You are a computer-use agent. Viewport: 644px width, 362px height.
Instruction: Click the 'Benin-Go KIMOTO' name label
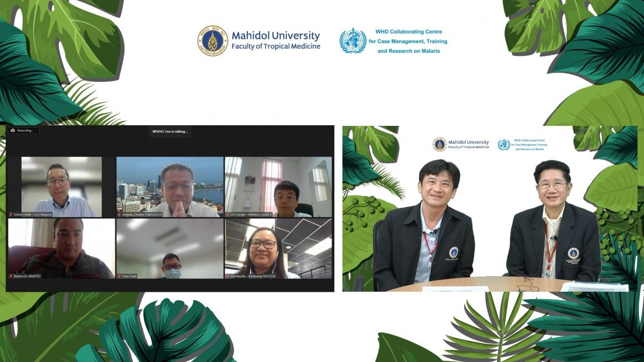pyautogui.click(x=27, y=276)
